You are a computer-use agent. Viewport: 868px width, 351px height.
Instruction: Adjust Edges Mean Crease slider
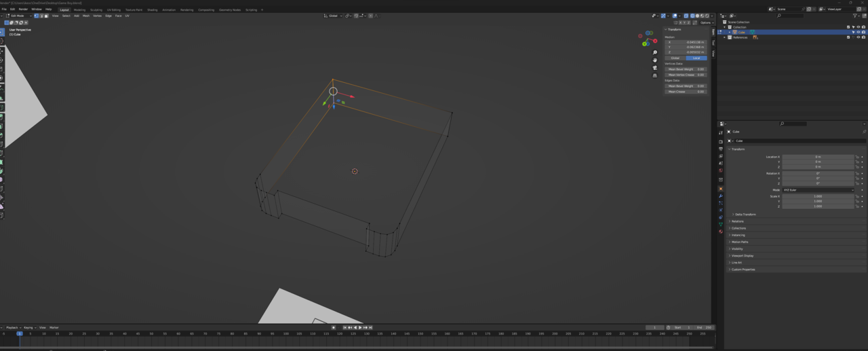(686, 92)
